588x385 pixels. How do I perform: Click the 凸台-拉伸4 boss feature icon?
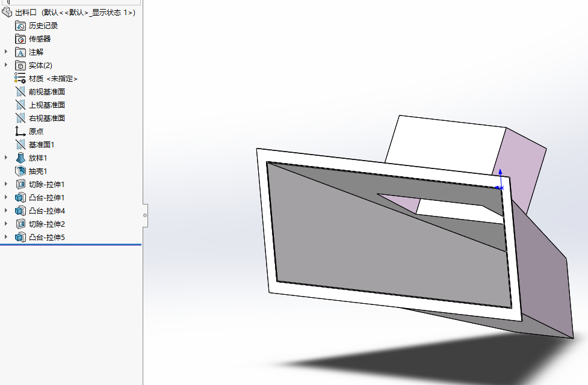(20, 211)
